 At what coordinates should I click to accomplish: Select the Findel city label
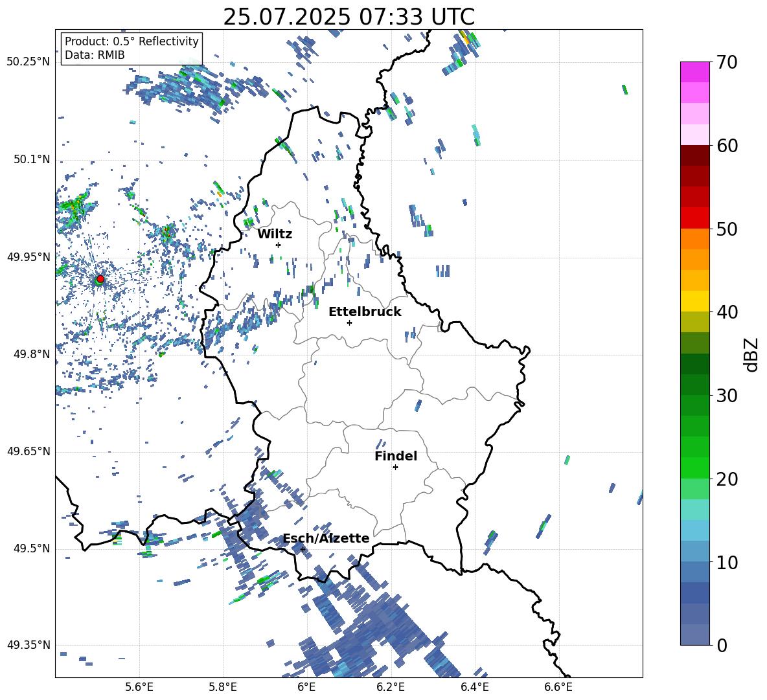(x=396, y=456)
